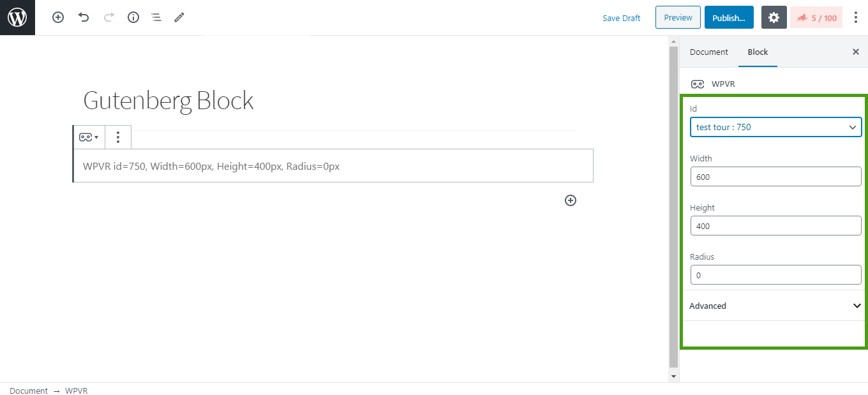Viewport: 868px width, 395px height.
Task: Click the editor scrollbar down arrow
Action: pos(673,376)
